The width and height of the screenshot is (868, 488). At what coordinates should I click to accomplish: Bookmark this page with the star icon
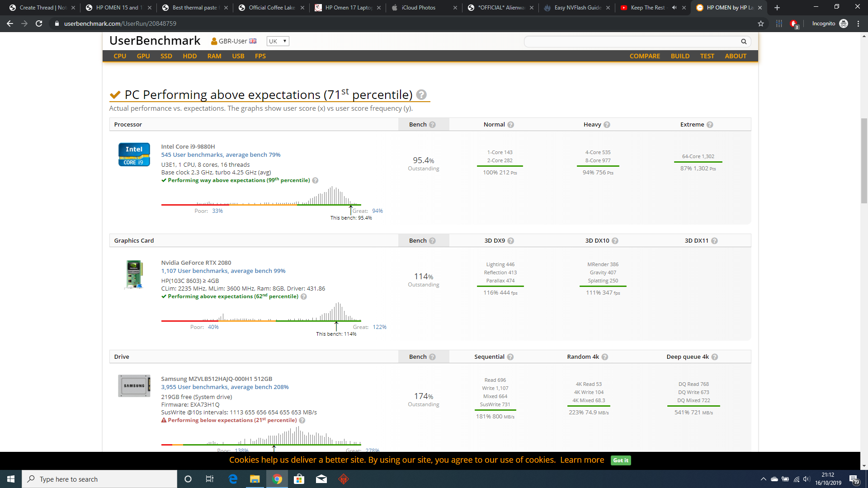(761, 23)
